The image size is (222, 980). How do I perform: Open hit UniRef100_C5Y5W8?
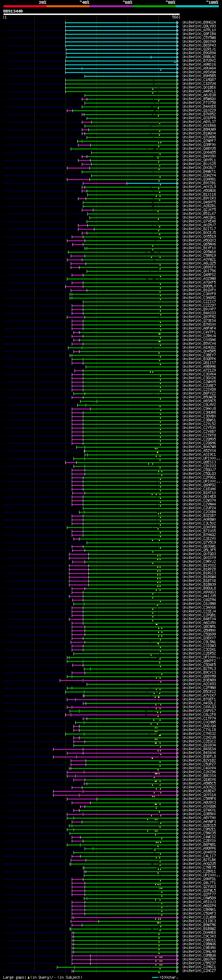(x=199, y=38)
